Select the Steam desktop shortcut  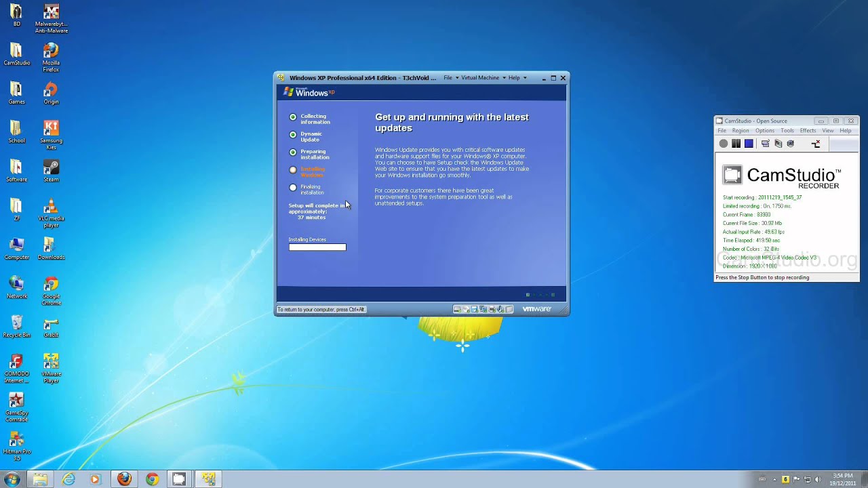[x=51, y=171]
